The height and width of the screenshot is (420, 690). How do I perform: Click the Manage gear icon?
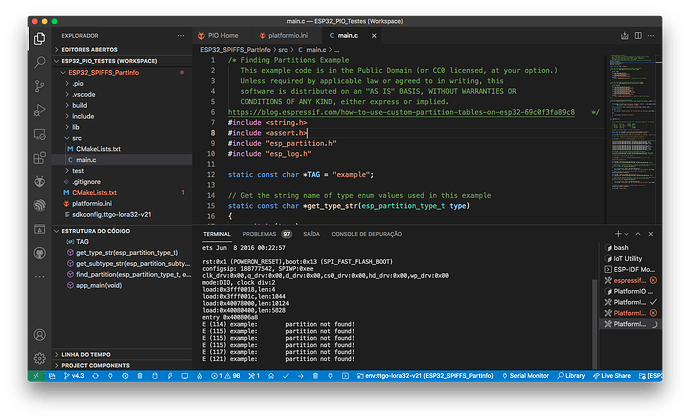click(40, 358)
